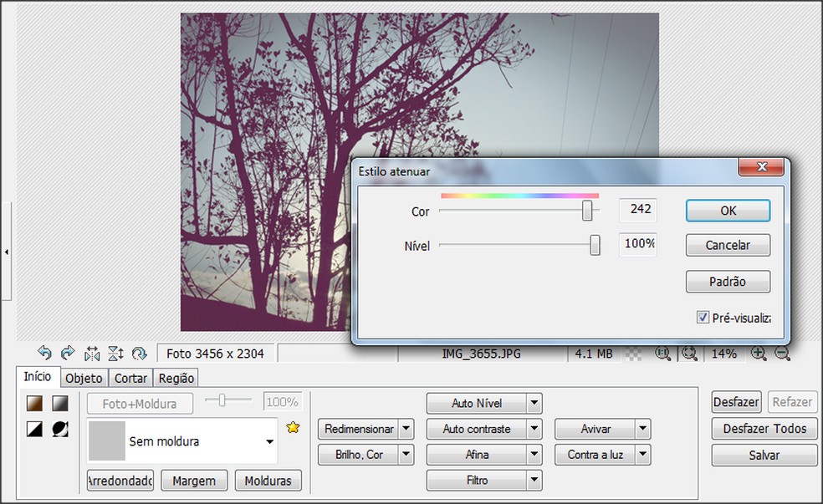Apply the negative invert effect icon

60,429
